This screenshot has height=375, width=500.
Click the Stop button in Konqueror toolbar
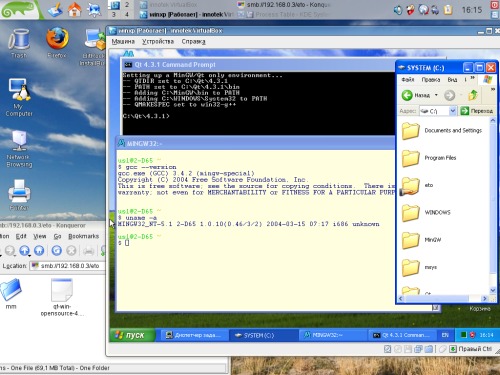(x=71, y=250)
